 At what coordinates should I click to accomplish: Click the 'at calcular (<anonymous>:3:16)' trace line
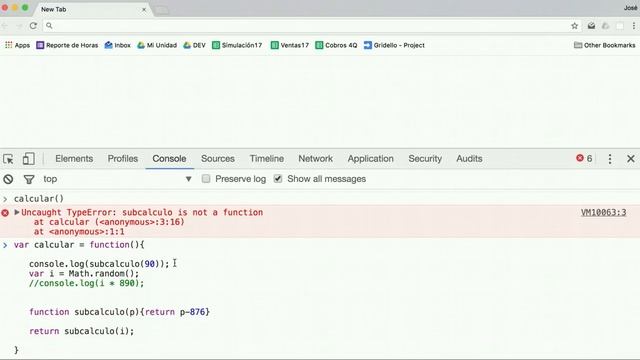(109, 222)
